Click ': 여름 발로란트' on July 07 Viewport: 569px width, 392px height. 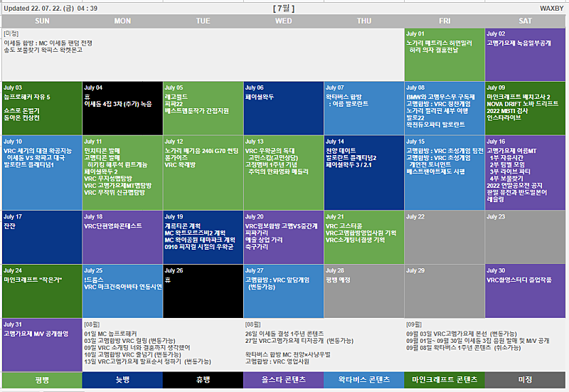pos(349,104)
